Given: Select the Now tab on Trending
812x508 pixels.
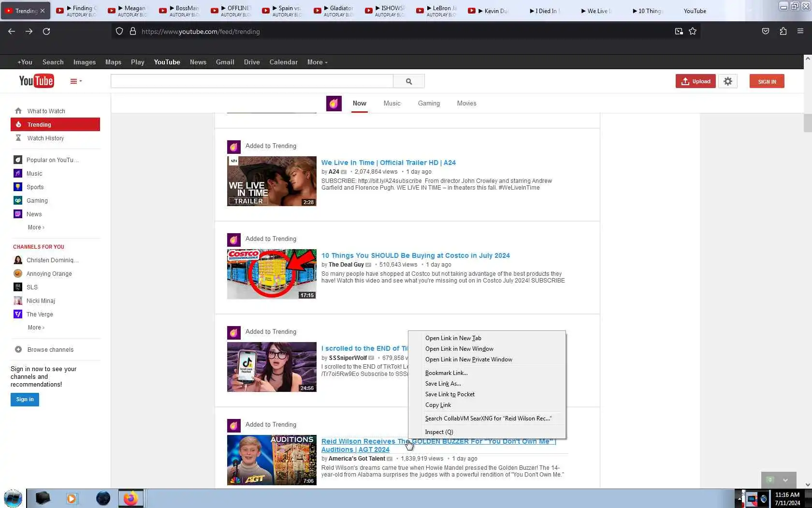Looking at the screenshot, I should point(359,104).
